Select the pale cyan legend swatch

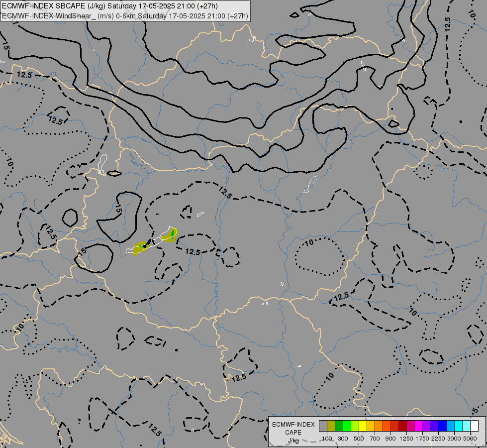pyautogui.click(x=467, y=426)
